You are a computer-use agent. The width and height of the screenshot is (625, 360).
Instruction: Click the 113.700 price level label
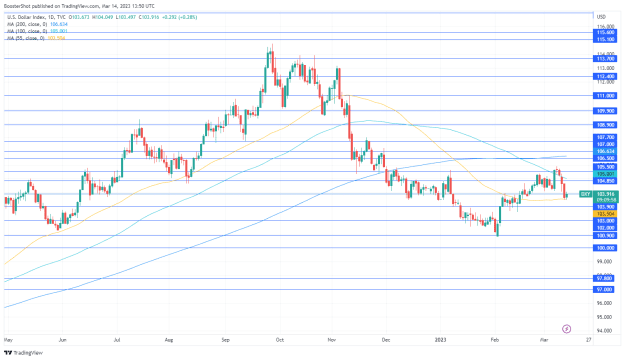coord(605,59)
